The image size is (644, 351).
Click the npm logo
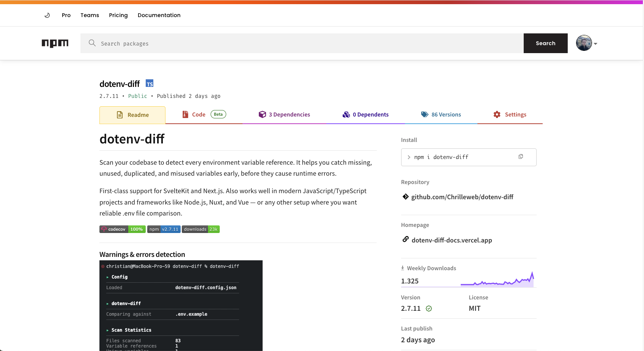pos(55,43)
